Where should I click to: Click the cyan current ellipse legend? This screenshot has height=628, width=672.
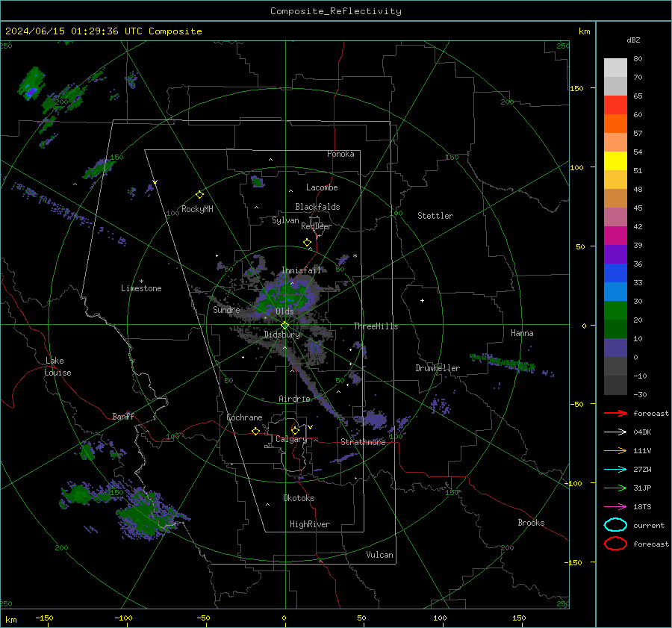(x=615, y=525)
